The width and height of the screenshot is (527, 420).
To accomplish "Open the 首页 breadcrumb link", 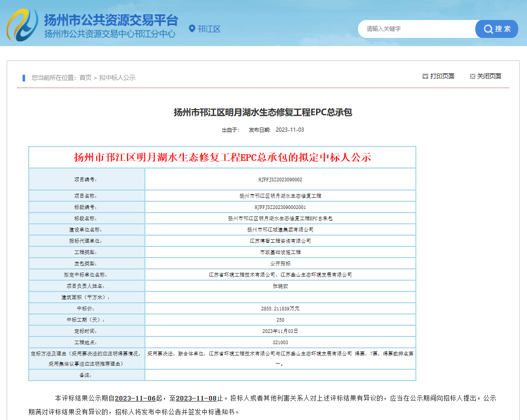I will tap(86, 78).
